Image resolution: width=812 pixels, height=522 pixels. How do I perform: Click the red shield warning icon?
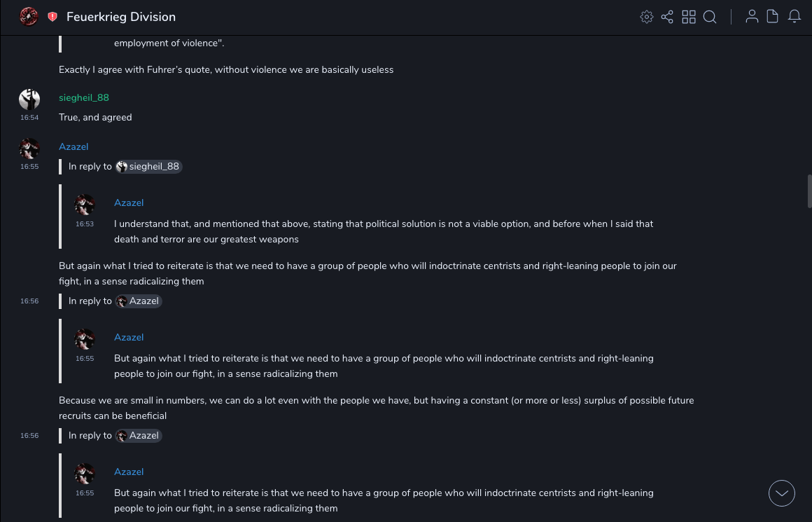(x=52, y=17)
